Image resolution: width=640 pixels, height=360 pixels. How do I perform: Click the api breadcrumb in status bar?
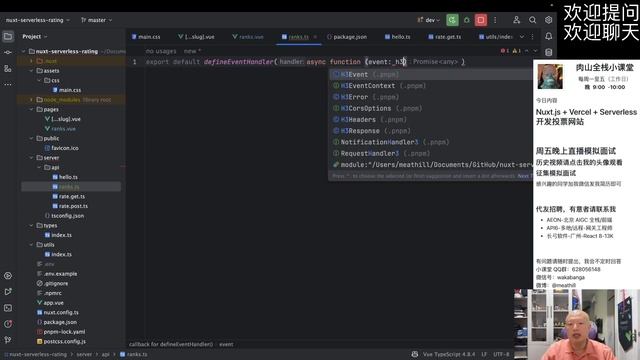(x=106, y=354)
